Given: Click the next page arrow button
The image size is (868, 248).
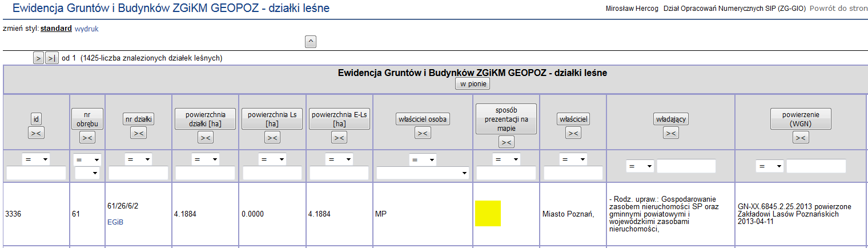Looking at the screenshot, I should tap(38, 58).
